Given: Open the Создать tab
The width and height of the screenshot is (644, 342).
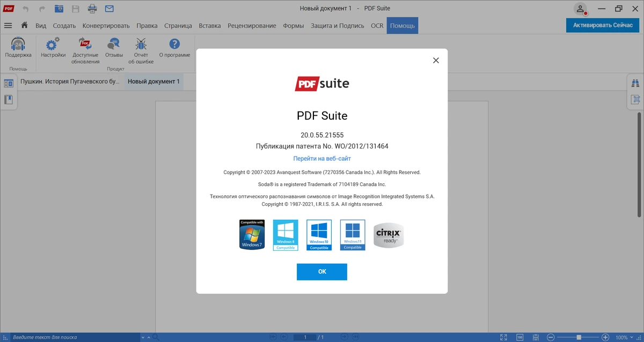Looking at the screenshot, I should click(64, 26).
